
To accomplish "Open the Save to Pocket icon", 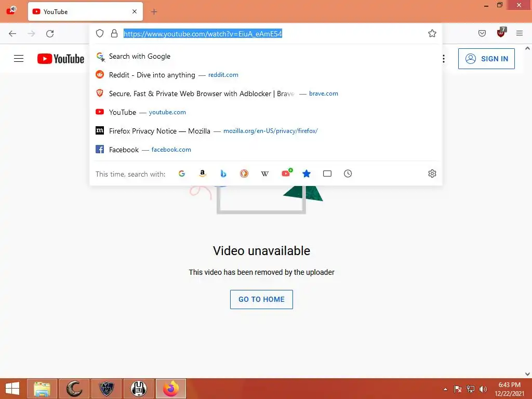I will pos(482,33).
